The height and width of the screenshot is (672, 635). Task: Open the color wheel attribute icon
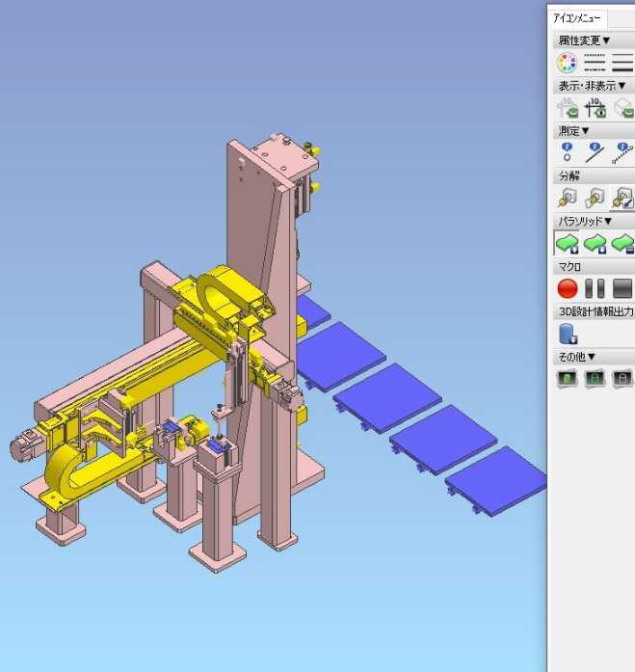point(567,64)
